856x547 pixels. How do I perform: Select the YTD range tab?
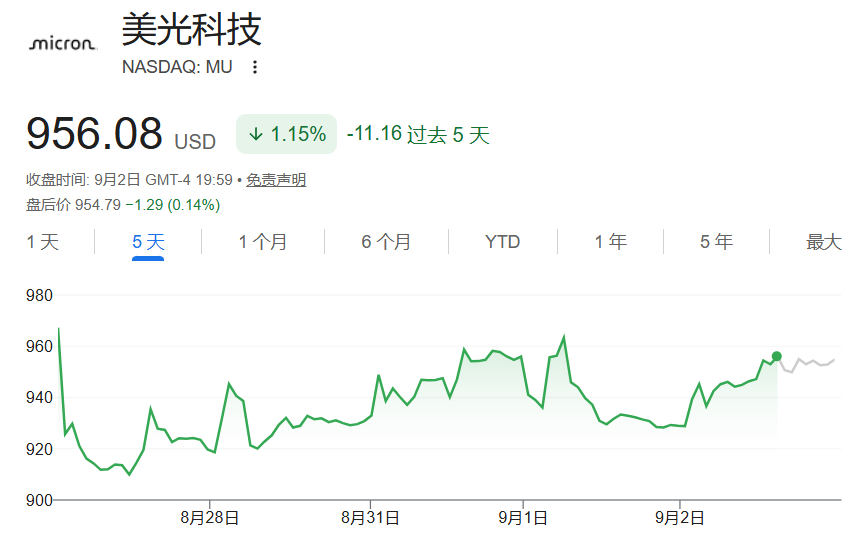[502, 242]
